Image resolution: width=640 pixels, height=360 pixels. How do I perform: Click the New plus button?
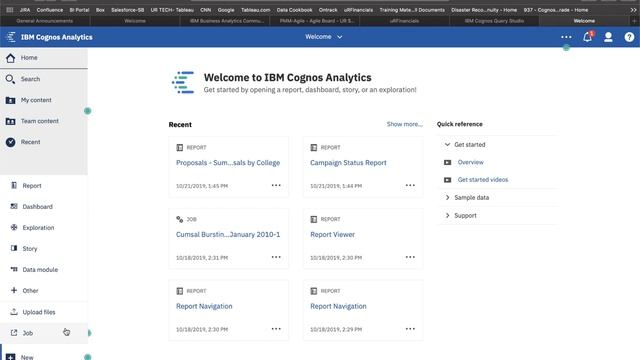(11, 357)
